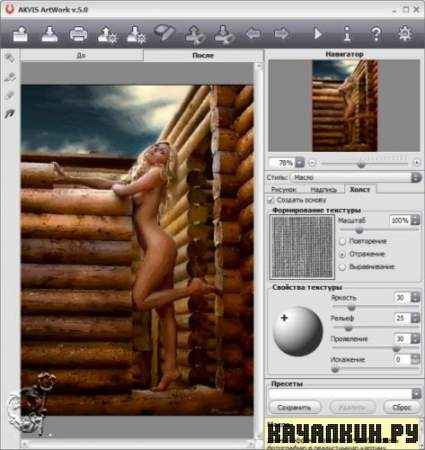
Task: Click the Удалить preset button
Action: pyautogui.click(x=352, y=407)
